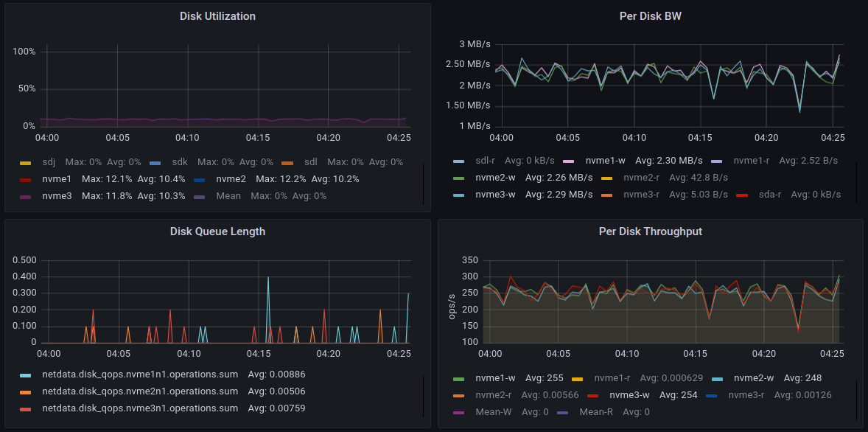Image resolution: width=868 pixels, height=432 pixels.
Task: Toggle the Mean series in Disk Utilization
Action: point(228,196)
